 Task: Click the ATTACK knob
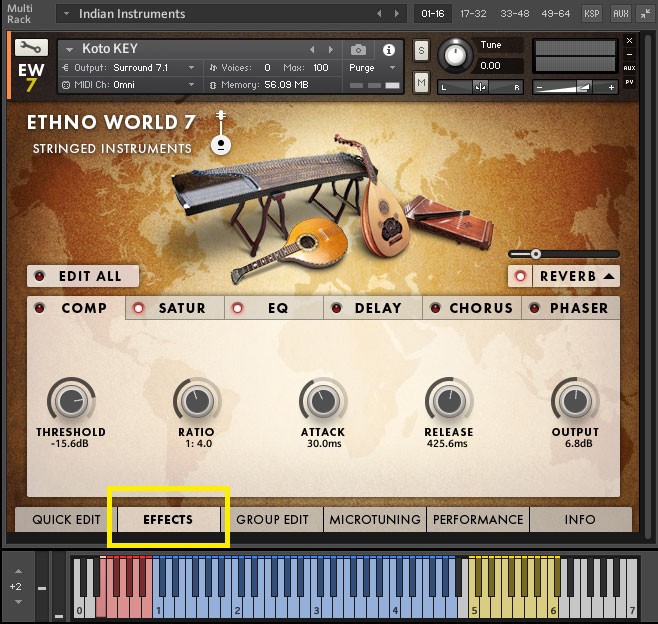323,401
